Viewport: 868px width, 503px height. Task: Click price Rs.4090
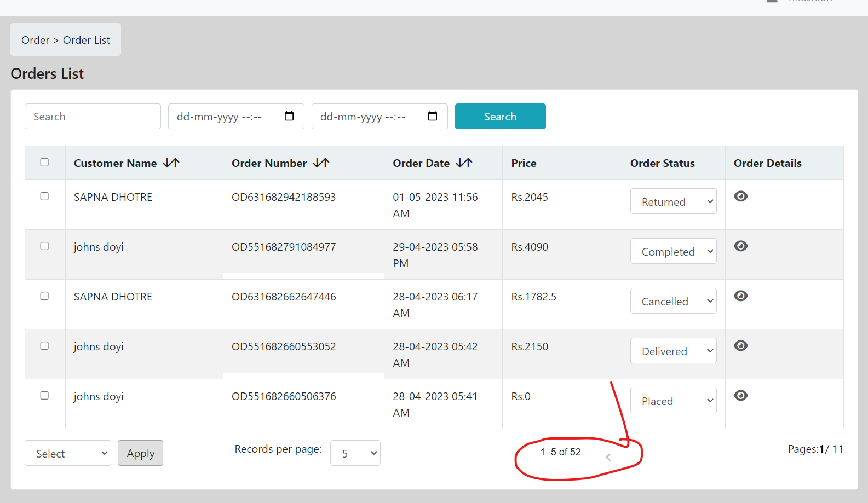pyautogui.click(x=530, y=247)
